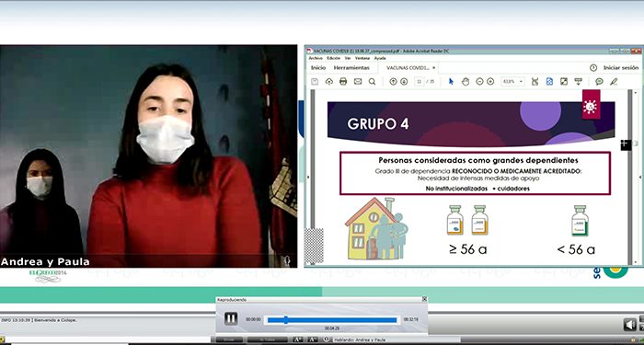Click the total duration 00:32:16 label

410,319
